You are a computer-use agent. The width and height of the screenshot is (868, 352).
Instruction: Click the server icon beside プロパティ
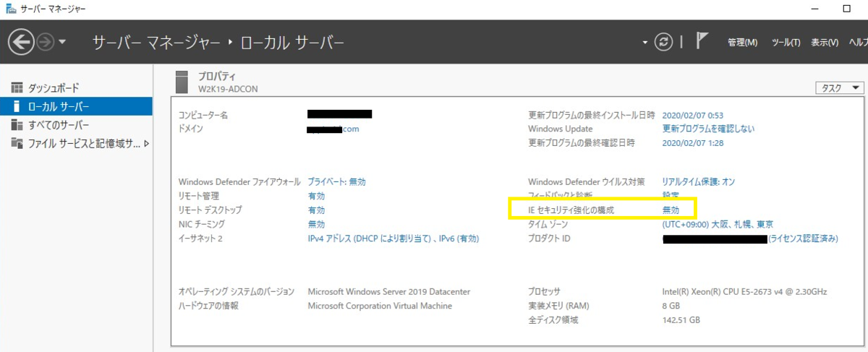pos(183,81)
